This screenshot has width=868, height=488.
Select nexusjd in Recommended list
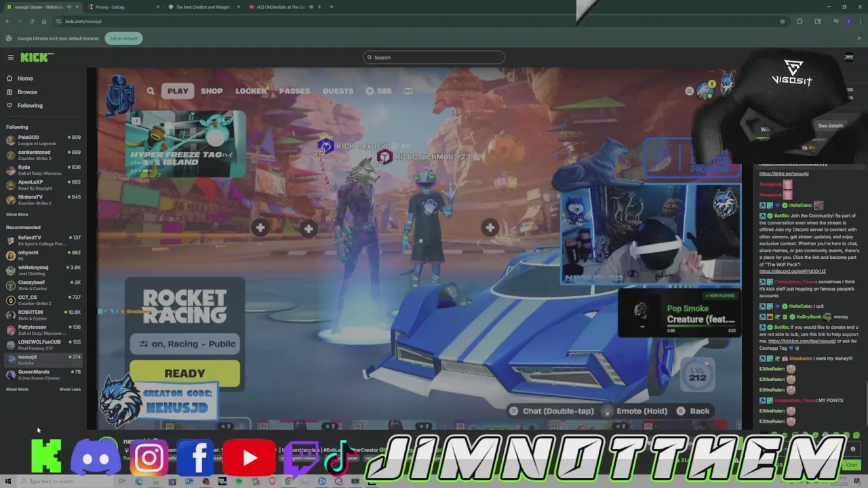pyautogui.click(x=43, y=360)
